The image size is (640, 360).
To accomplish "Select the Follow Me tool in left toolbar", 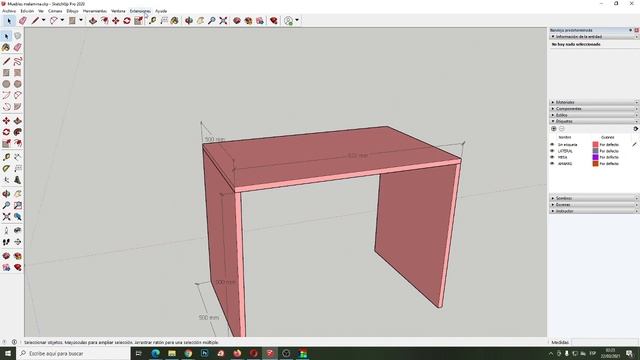I will [18, 132].
